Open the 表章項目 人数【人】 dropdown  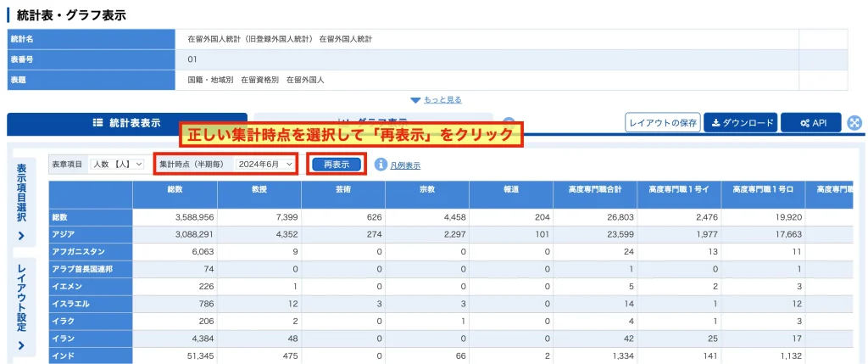[117, 164]
